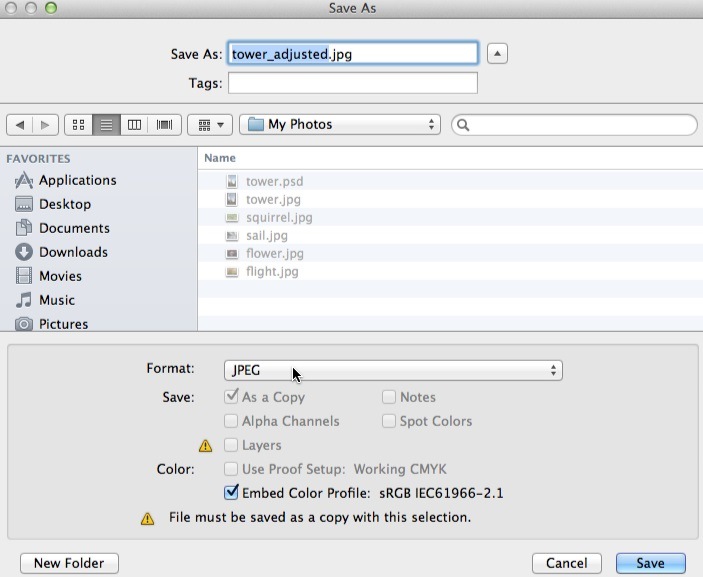Image resolution: width=703 pixels, height=577 pixels.
Task: Toggle the Layers checkbox
Action: (231, 445)
